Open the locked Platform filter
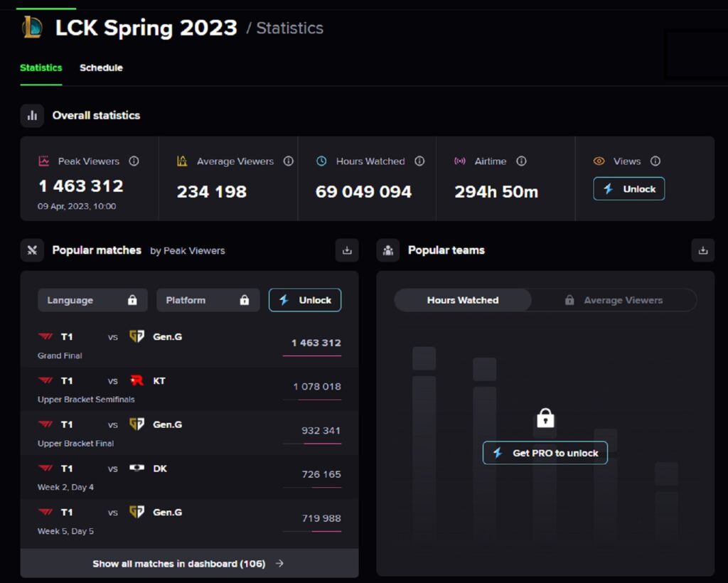 [208, 300]
